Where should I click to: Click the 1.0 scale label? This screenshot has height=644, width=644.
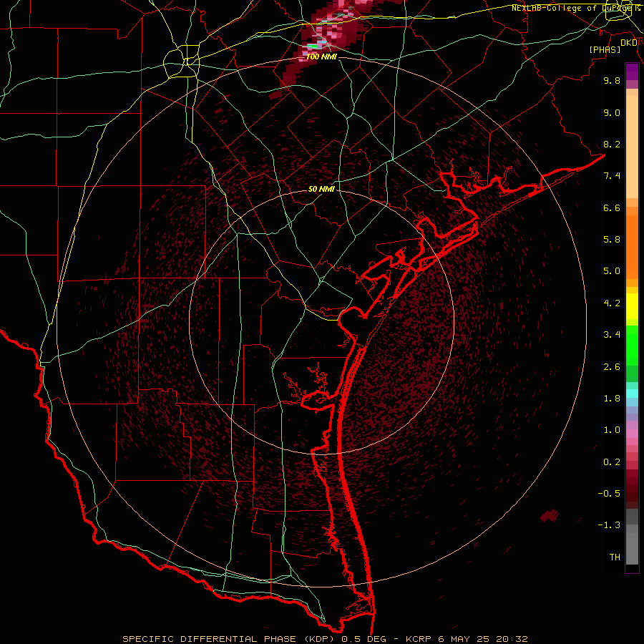click(x=612, y=430)
